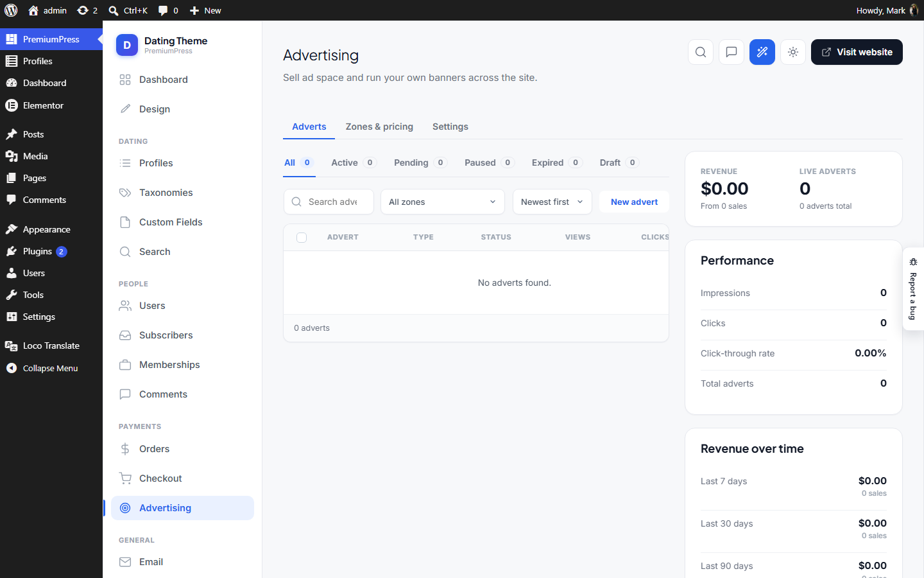The height and width of the screenshot is (578, 924).
Task: Click the search icon button in the header
Action: click(701, 52)
